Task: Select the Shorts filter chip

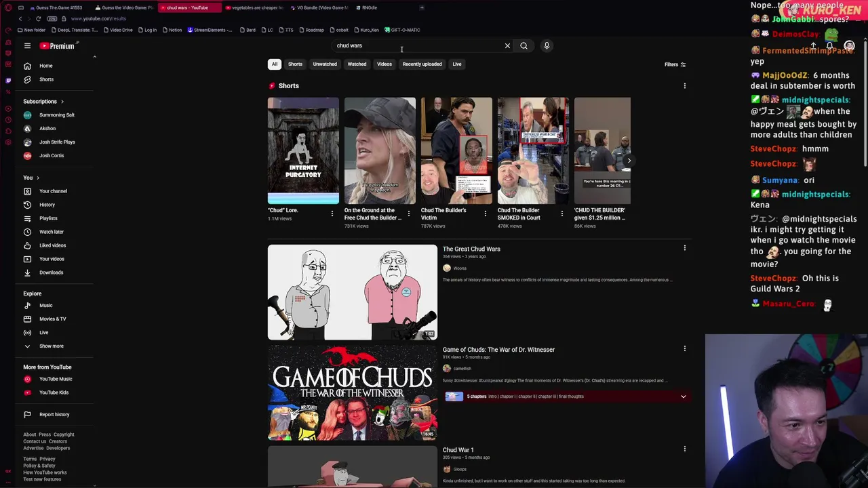Action: point(295,64)
